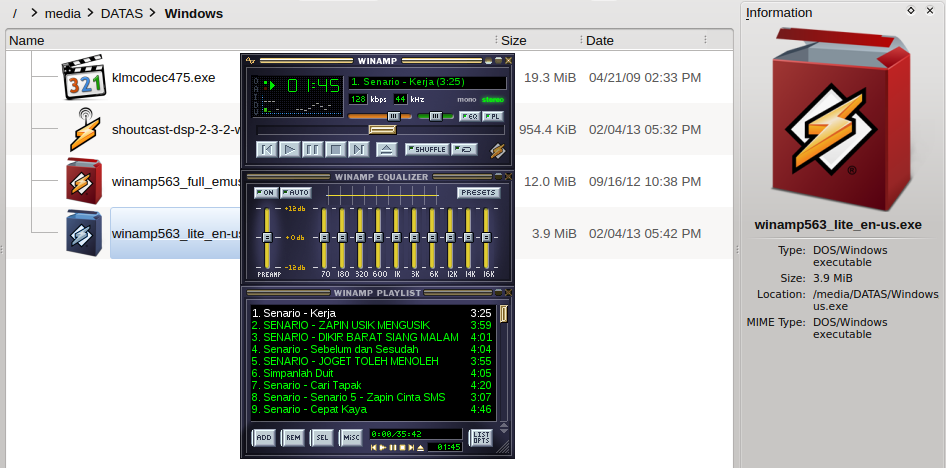
Task: Toggle the PL playlist window button
Action: (492, 116)
